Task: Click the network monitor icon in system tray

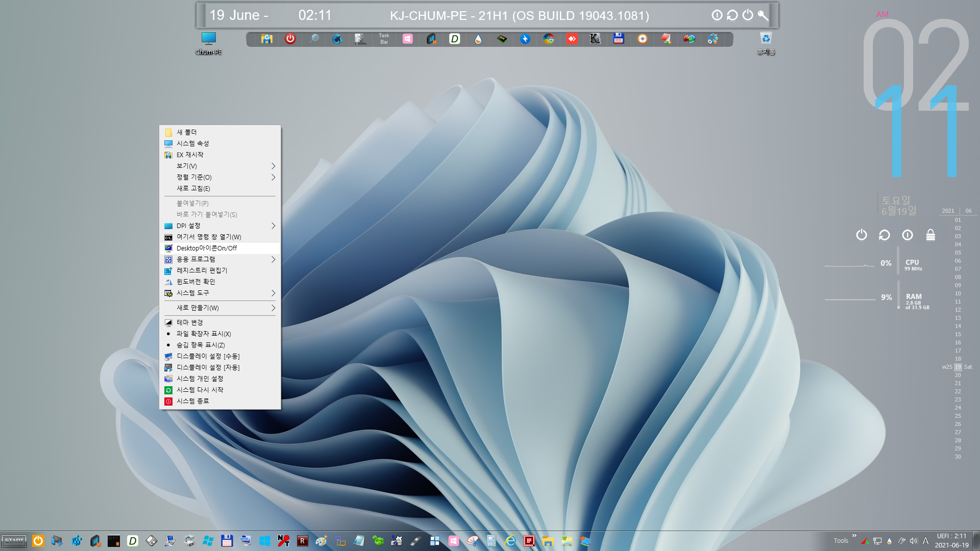Action: [877, 541]
